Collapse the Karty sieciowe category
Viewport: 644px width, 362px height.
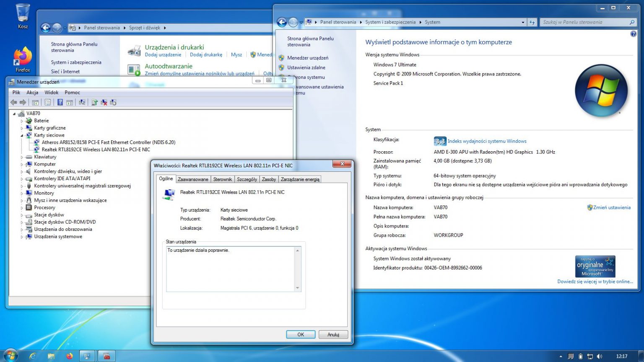tap(22, 135)
